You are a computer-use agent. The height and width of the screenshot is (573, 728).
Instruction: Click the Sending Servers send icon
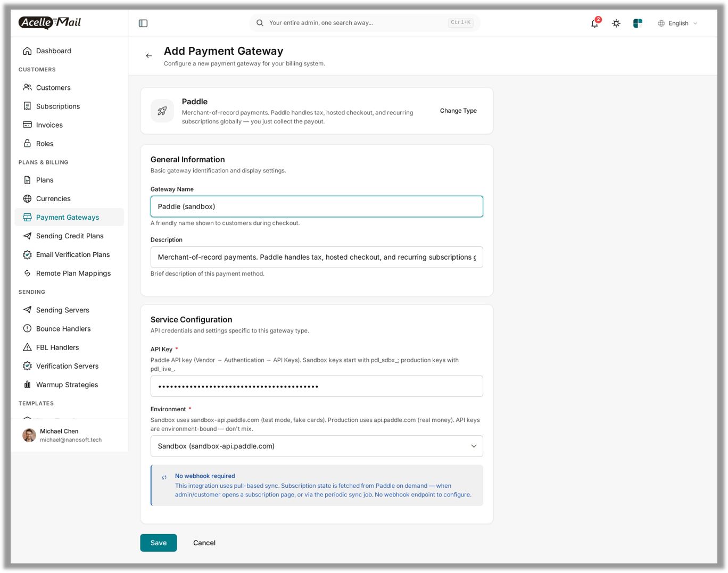[x=27, y=310]
